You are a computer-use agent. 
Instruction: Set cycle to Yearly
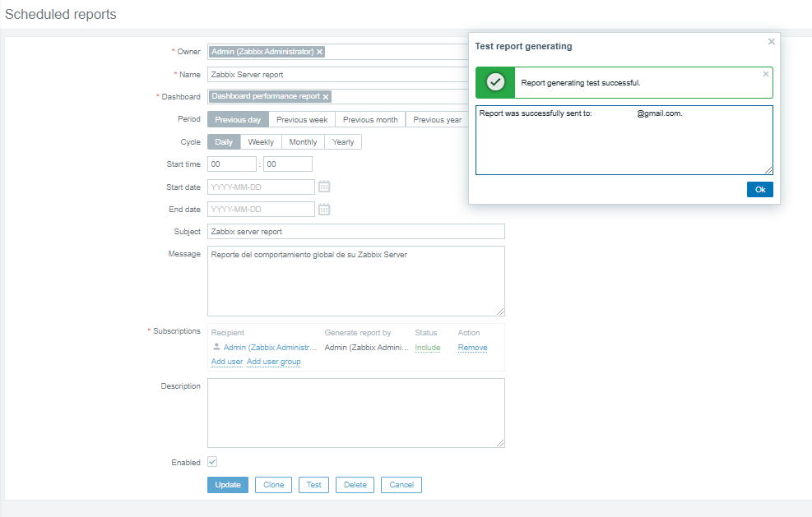tap(343, 142)
